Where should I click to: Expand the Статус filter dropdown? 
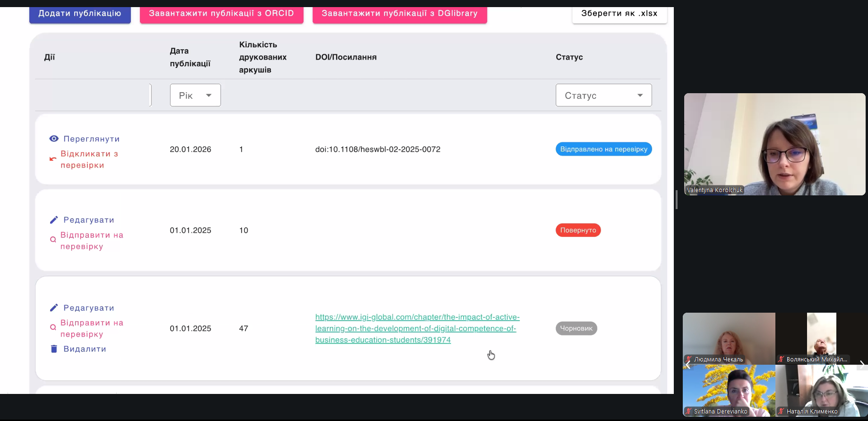pyautogui.click(x=603, y=95)
